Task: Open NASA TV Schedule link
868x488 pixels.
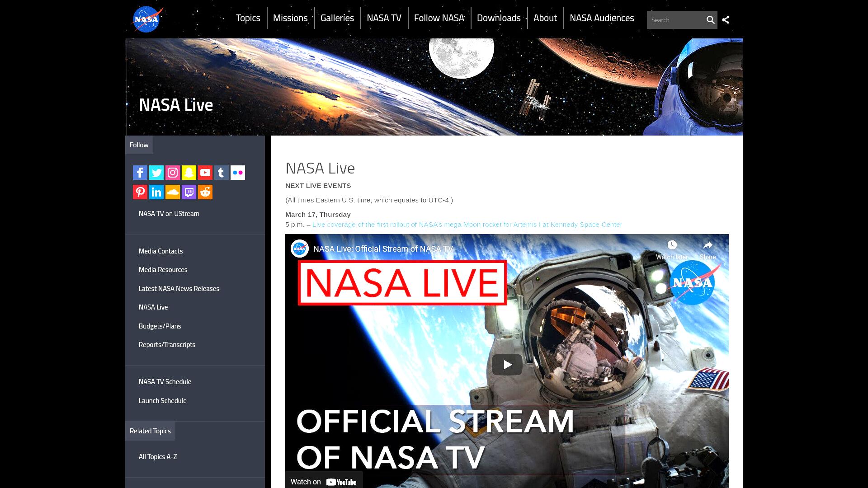Action: click(165, 382)
